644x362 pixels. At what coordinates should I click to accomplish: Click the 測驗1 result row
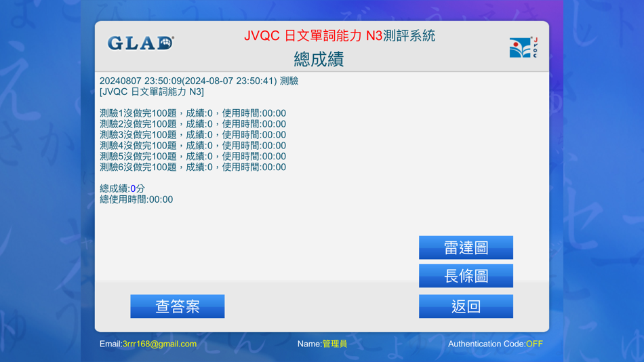click(193, 113)
